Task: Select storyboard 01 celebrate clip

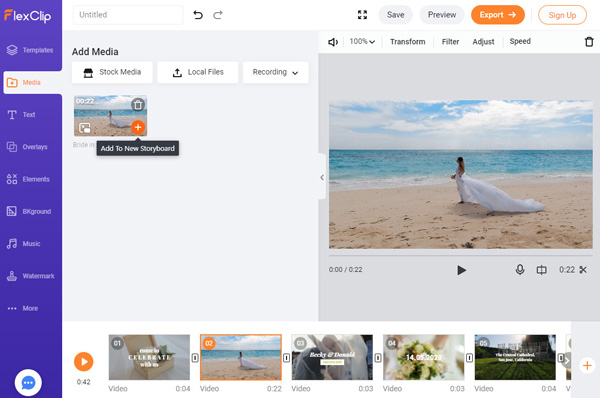Action: point(149,357)
